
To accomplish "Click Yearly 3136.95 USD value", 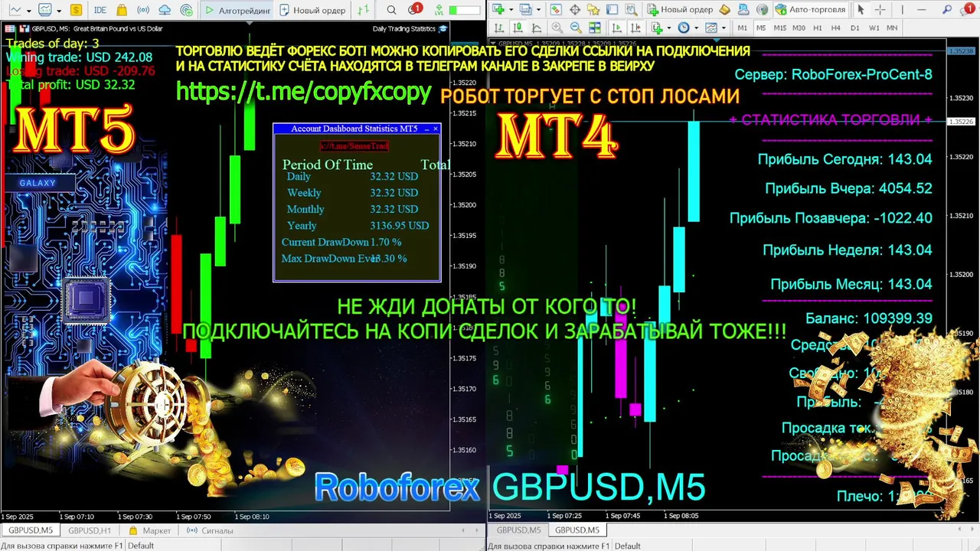I will 400,226.
